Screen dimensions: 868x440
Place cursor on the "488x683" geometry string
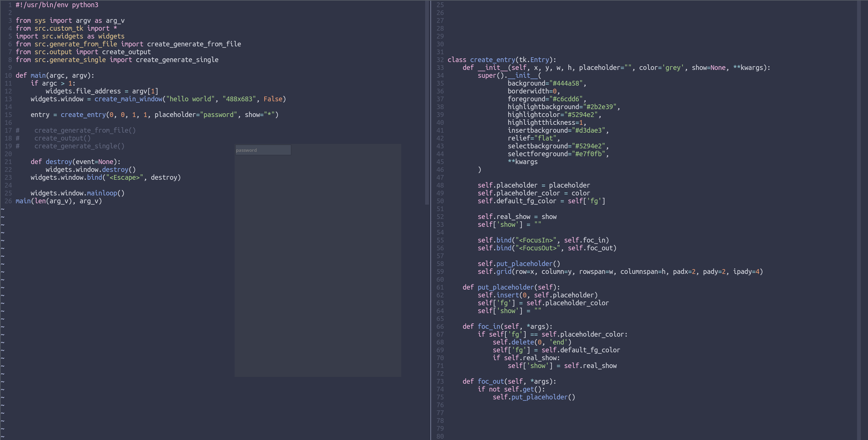coord(239,99)
